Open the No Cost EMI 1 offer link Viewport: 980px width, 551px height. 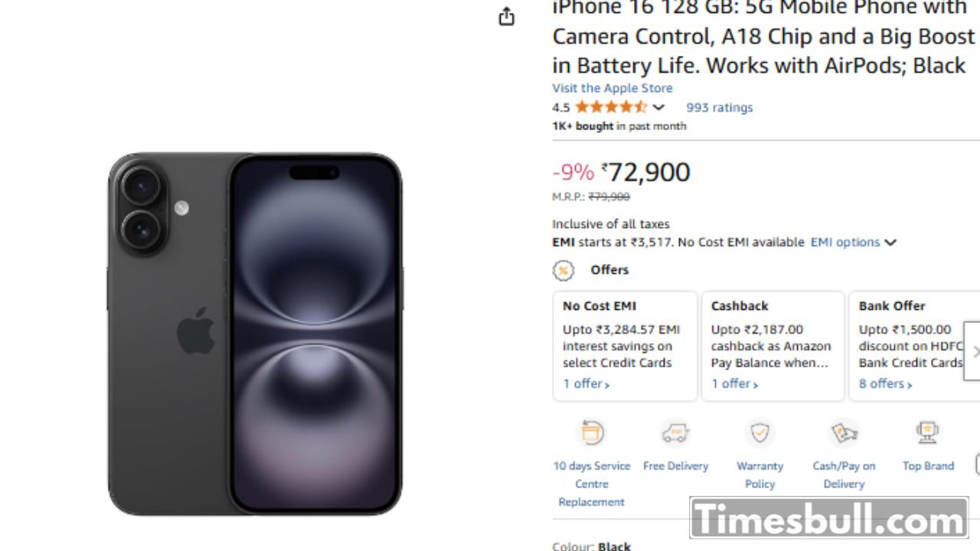coord(586,384)
